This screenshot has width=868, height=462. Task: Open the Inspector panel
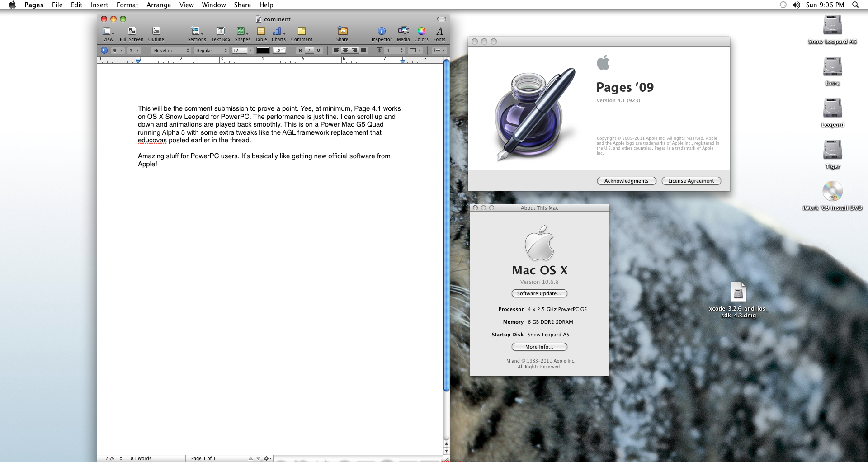382,34
